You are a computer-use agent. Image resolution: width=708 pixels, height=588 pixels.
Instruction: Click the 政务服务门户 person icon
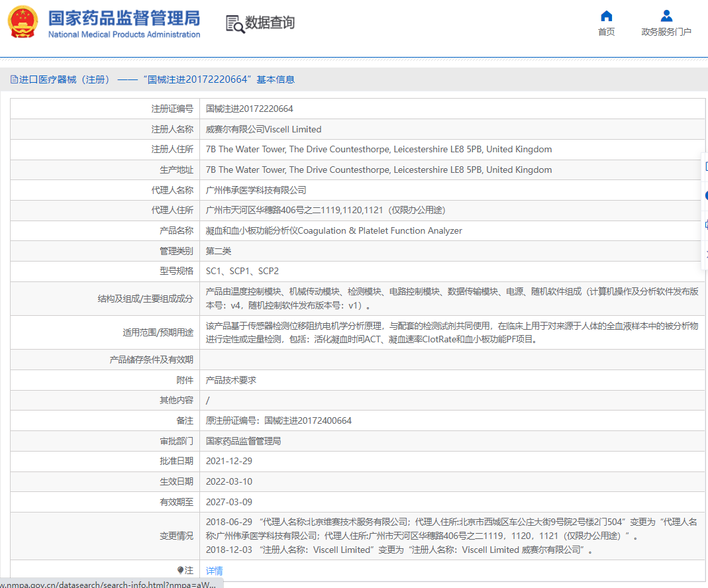pos(666,17)
